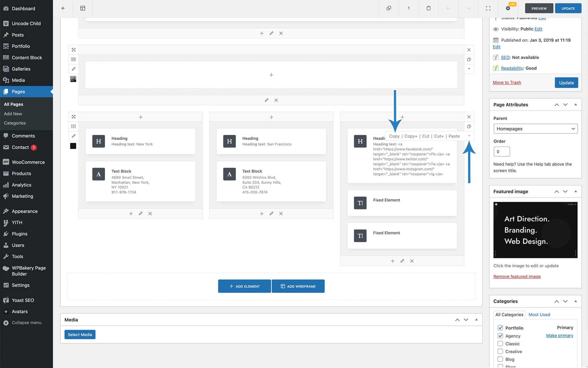Click the black row color swatch
The width and height of the screenshot is (588, 368).
[73, 146]
